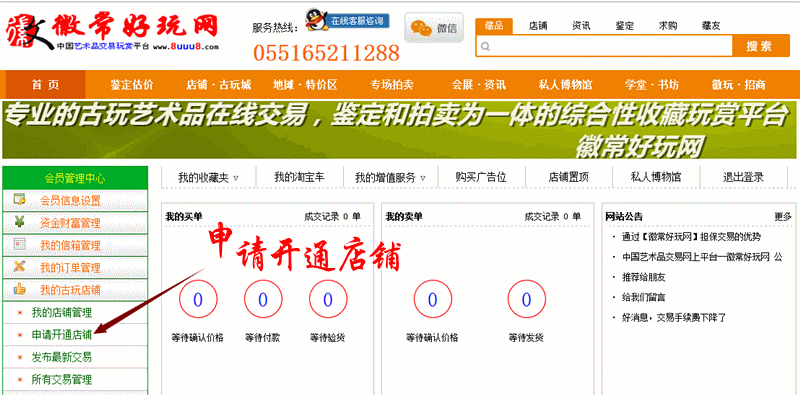Open the 推荐给朋友 link
Viewport: 800px width, 395px height.
click(643, 277)
